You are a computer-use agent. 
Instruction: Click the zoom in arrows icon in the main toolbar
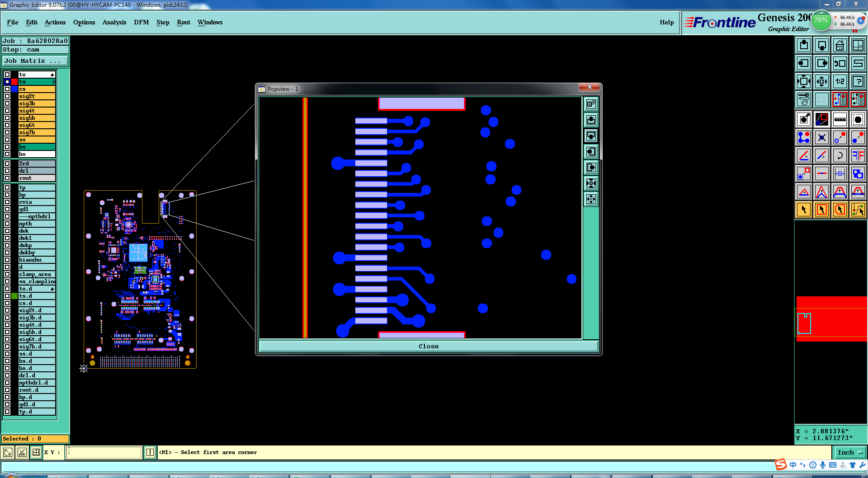pyautogui.click(x=804, y=81)
